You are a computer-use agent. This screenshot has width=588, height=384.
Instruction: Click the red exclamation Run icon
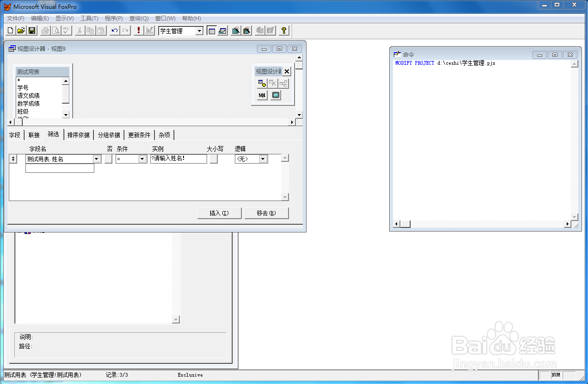(x=138, y=31)
